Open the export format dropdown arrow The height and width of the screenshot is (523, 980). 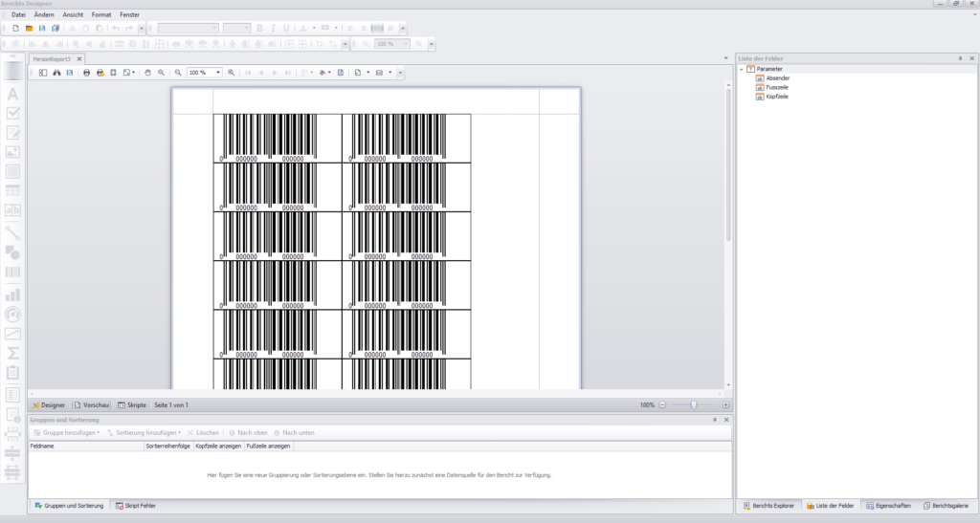368,73
